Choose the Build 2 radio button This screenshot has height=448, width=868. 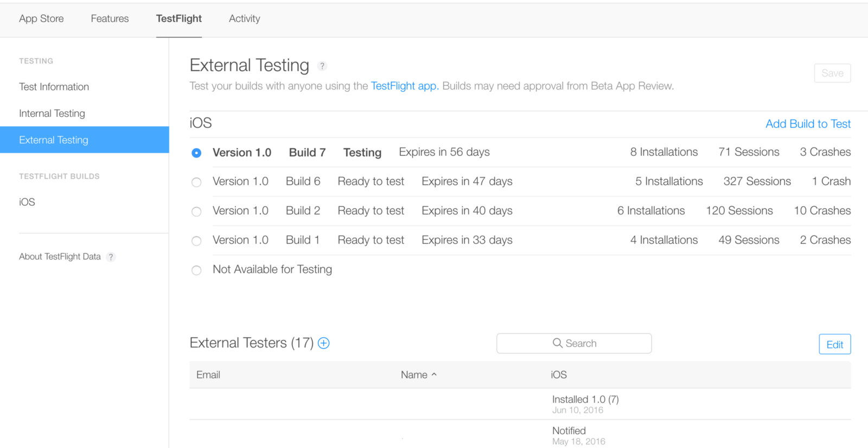pos(196,212)
